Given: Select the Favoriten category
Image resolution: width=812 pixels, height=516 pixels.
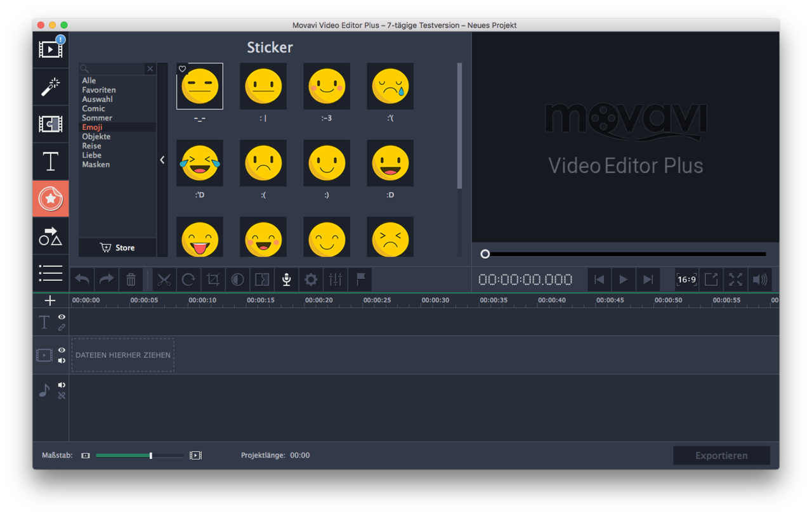Looking at the screenshot, I should [99, 90].
